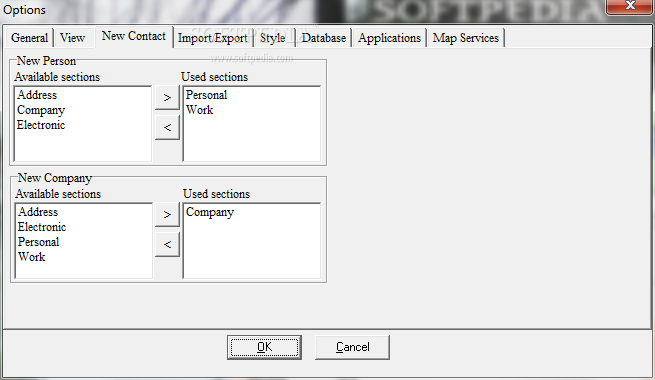
Task: Add section with New Company > button
Action: 167,215
